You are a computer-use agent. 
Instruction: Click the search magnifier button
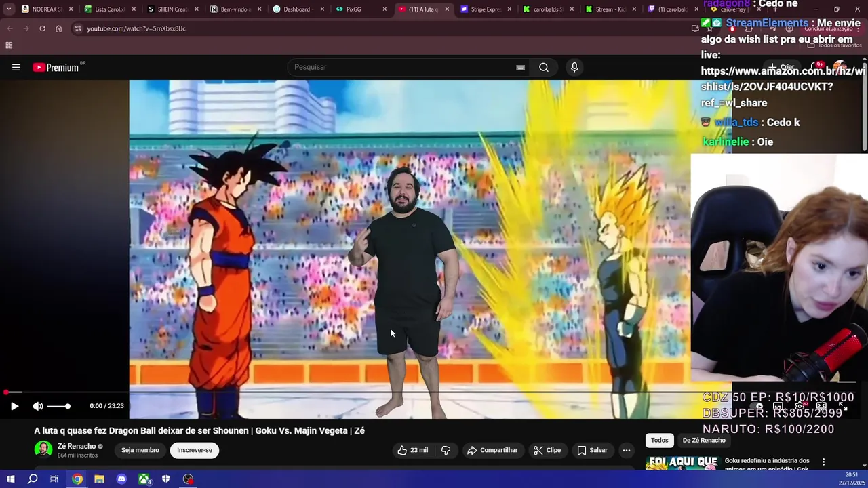click(543, 67)
